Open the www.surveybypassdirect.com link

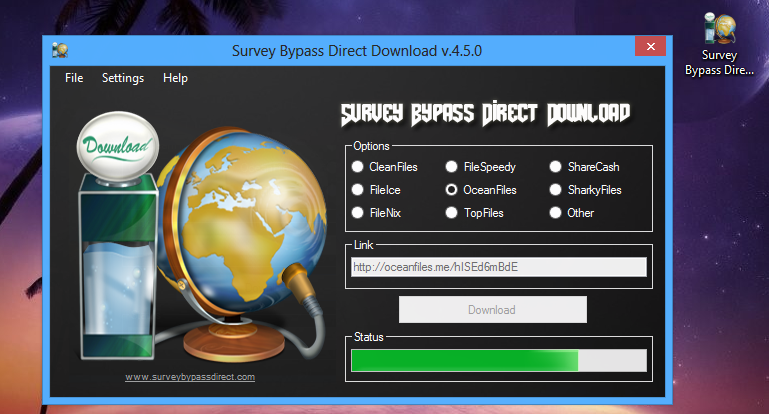click(x=190, y=377)
